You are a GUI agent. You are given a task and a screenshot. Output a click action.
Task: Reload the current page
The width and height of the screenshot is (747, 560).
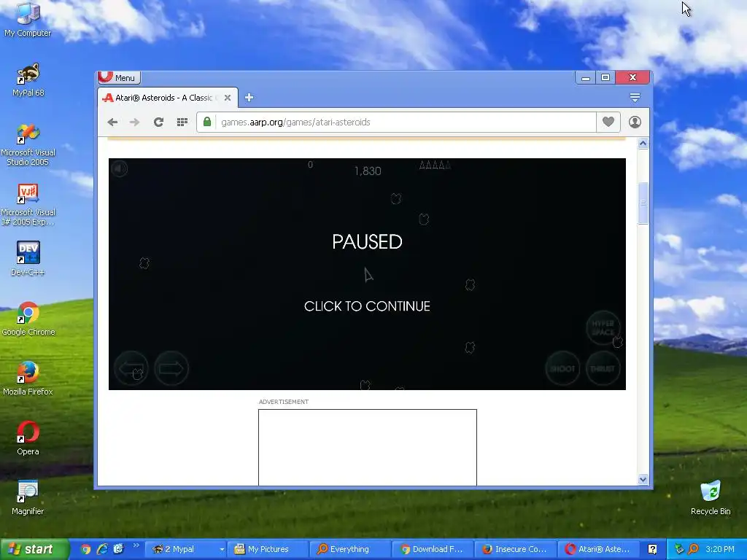pyautogui.click(x=158, y=122)
